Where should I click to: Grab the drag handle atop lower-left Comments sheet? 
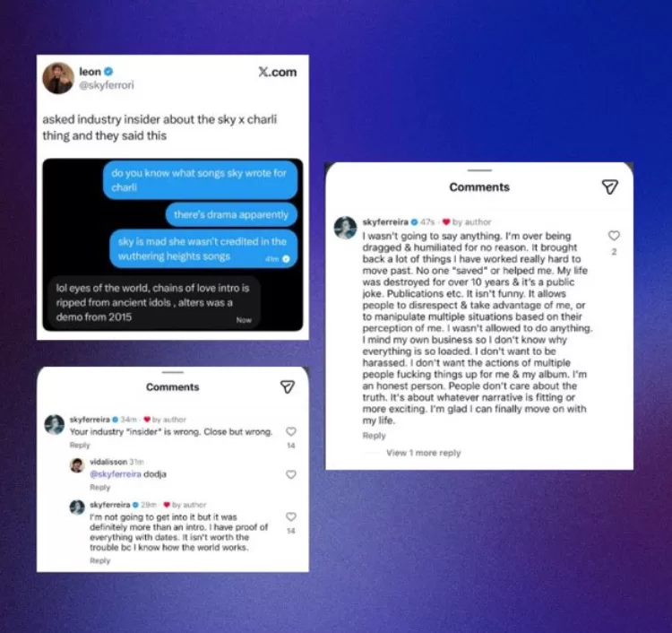pyautogui.click(x=173, y=372)
